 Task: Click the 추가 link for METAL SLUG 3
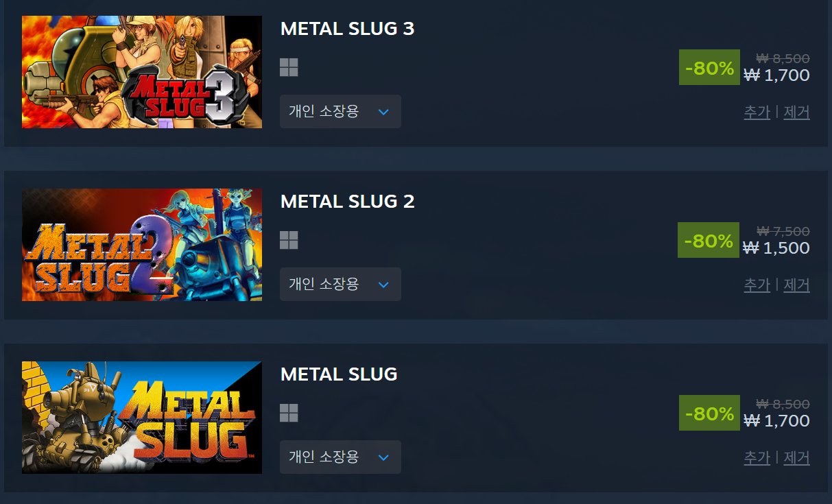tap(757, 112)
